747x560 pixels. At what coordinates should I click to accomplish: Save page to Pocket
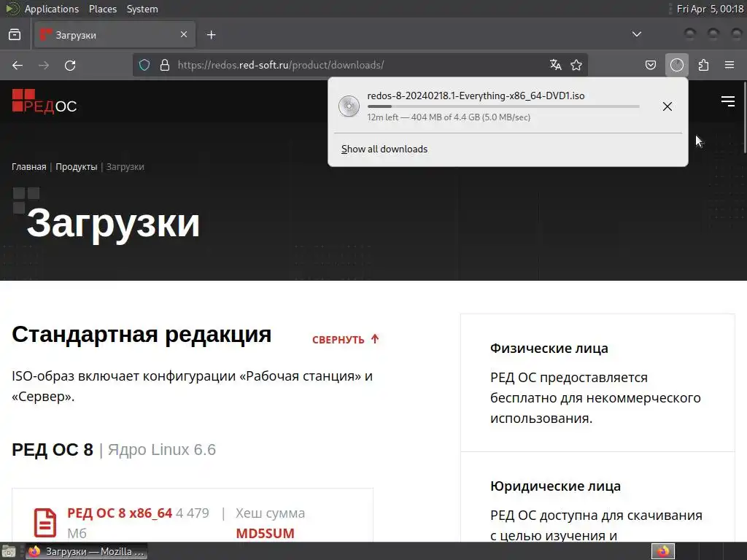point(650,65)
